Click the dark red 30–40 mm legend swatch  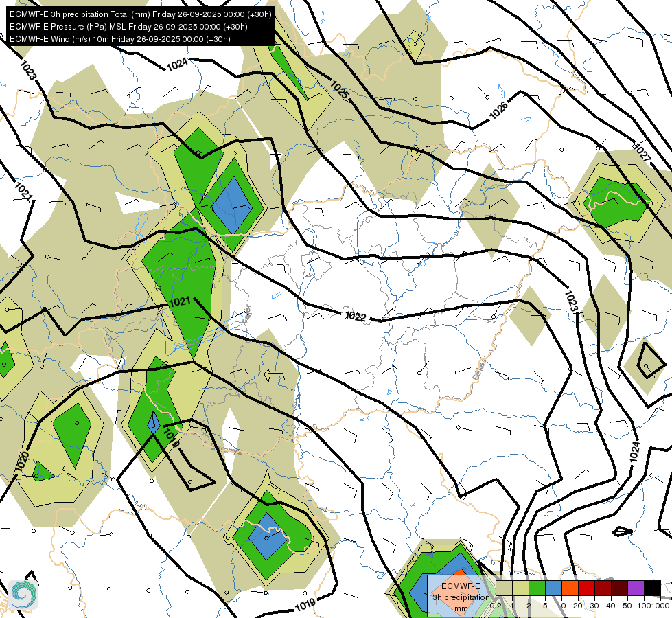pyautogui.click(x=603, y=588)
